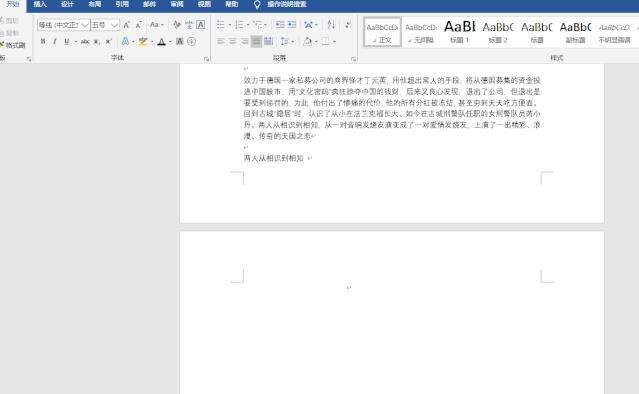Click the Cut (剪切) button

coord(10,20)
